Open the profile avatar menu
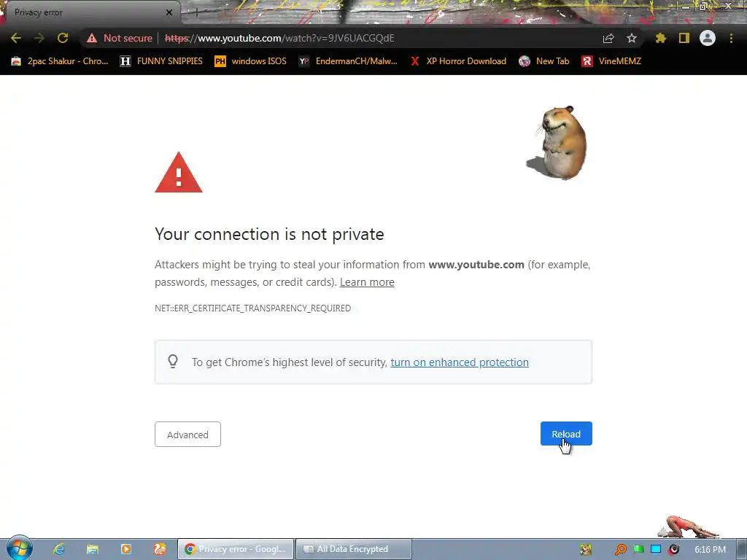This screenshot has width=747, height=560. [708, 38]
